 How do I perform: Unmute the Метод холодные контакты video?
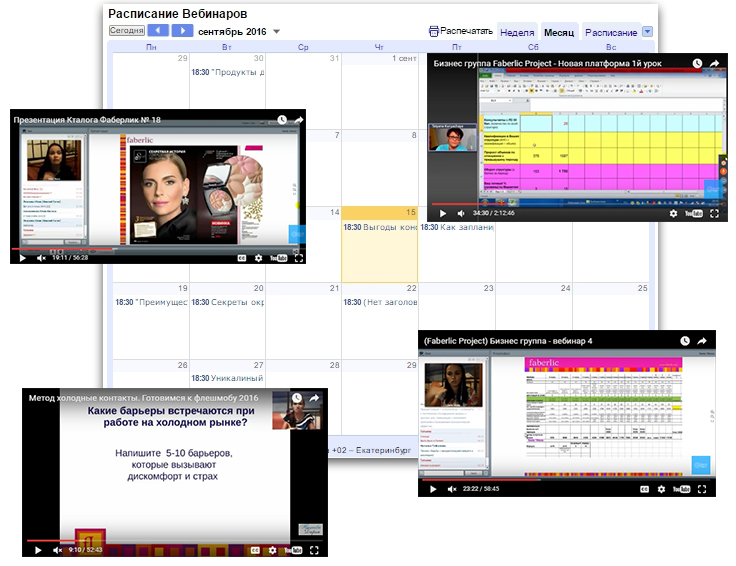[57, 550]
